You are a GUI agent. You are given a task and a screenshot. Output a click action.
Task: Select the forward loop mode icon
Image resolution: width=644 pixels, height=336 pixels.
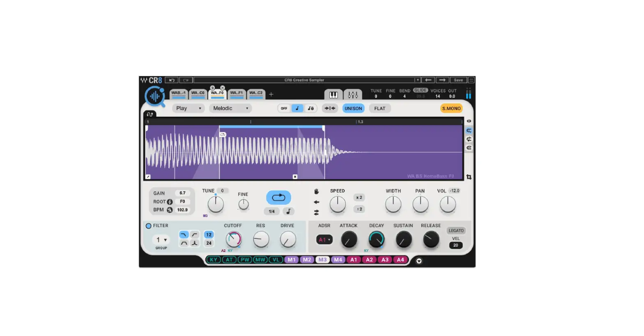469,130
